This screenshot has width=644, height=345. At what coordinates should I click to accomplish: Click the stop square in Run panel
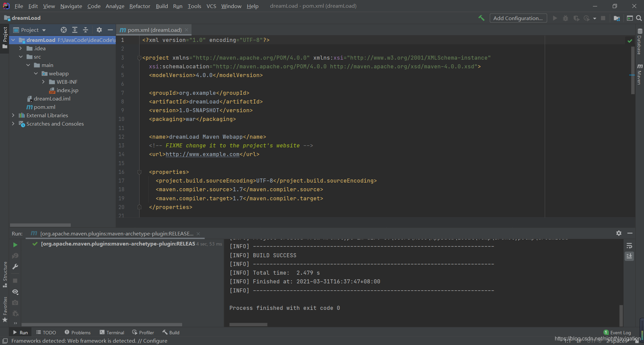[x=15, y=281]
